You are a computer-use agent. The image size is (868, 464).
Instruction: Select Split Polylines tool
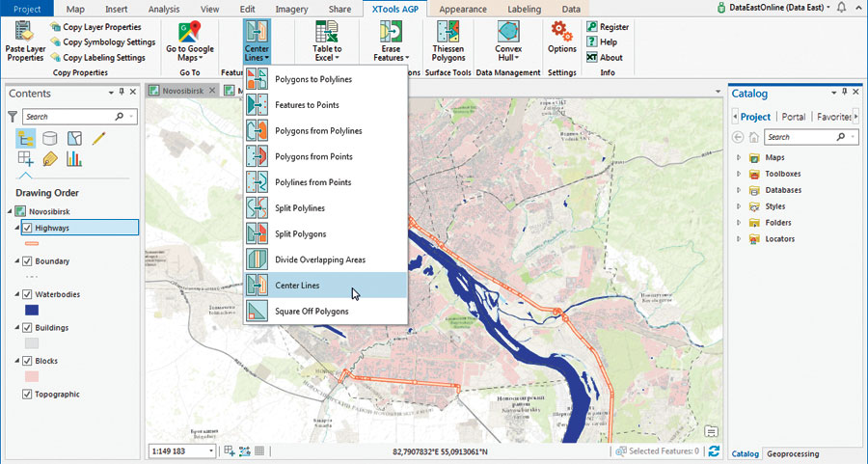pyautogui.click(x=326, y=208)
